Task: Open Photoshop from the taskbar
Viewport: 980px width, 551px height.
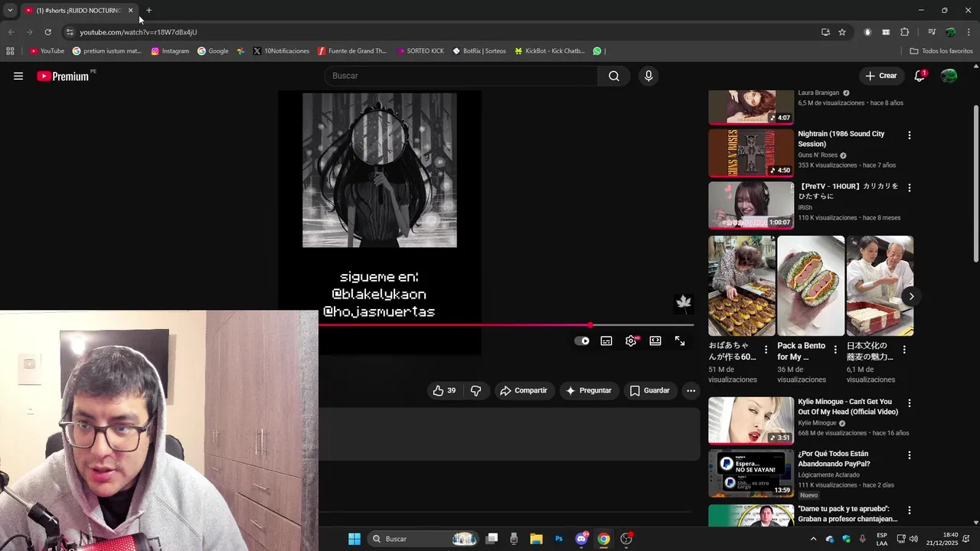Action: click(x=559, y=539)
